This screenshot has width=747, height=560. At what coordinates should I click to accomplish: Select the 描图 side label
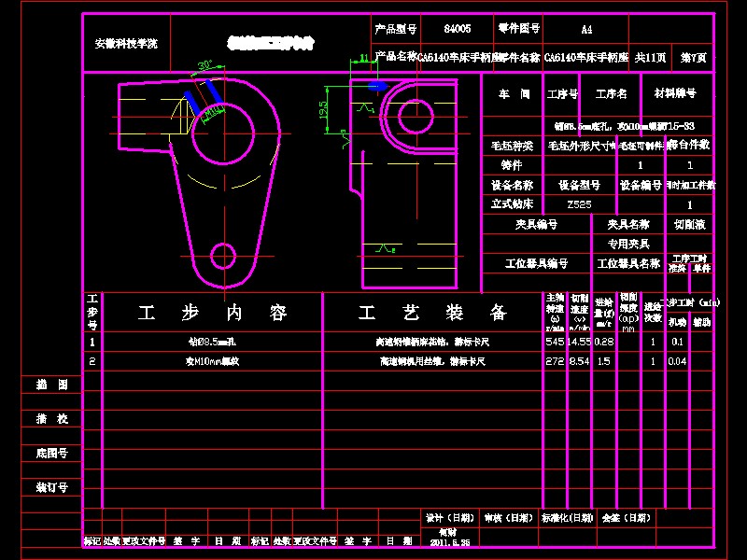click(52, 385)
